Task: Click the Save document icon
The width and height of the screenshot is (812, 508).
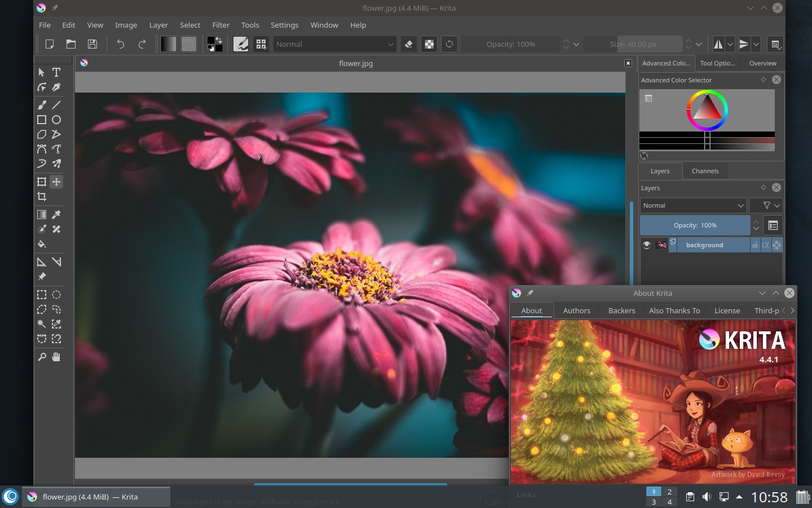Action: pyautogui.click(x=92, y=44)
